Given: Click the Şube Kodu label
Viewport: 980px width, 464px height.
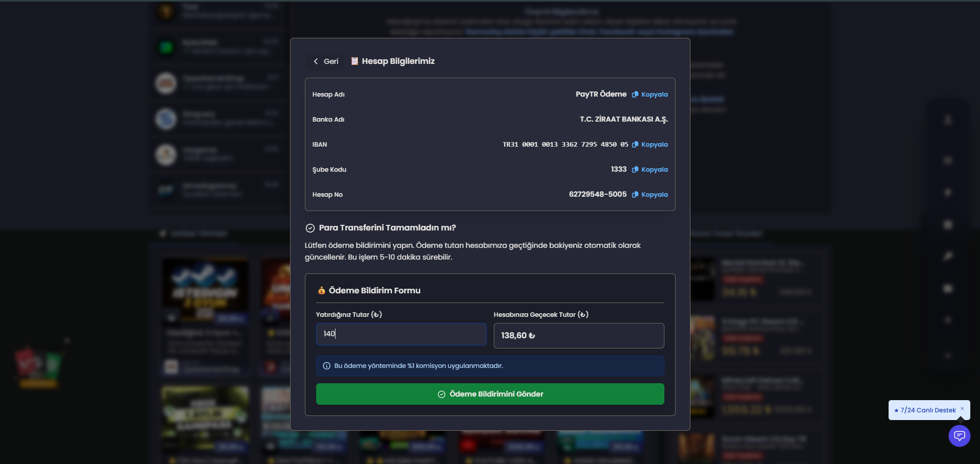Looking at the screenshot, I should pos(329,170).
